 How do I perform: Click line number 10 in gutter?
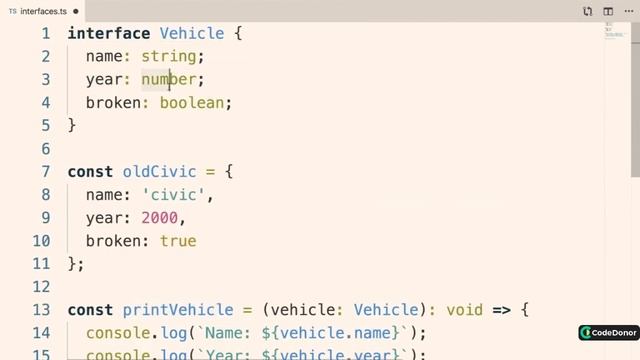(x=41, y=241)
